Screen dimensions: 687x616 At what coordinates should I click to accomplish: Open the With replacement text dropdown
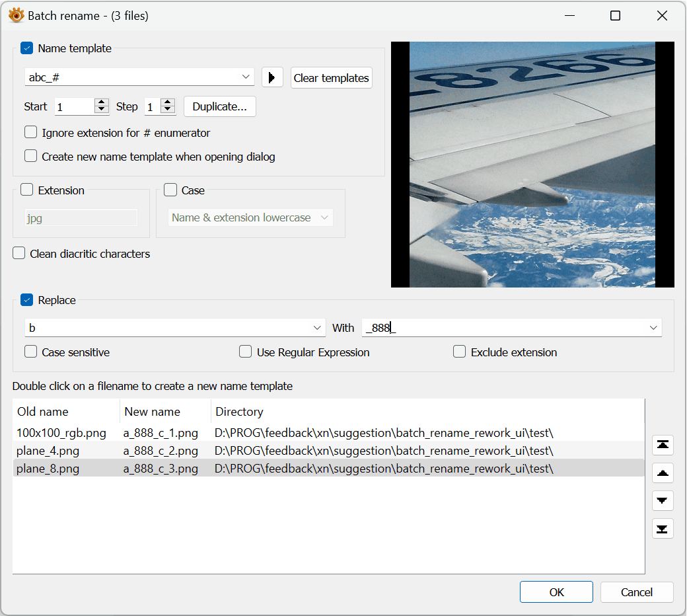[653, 328]
